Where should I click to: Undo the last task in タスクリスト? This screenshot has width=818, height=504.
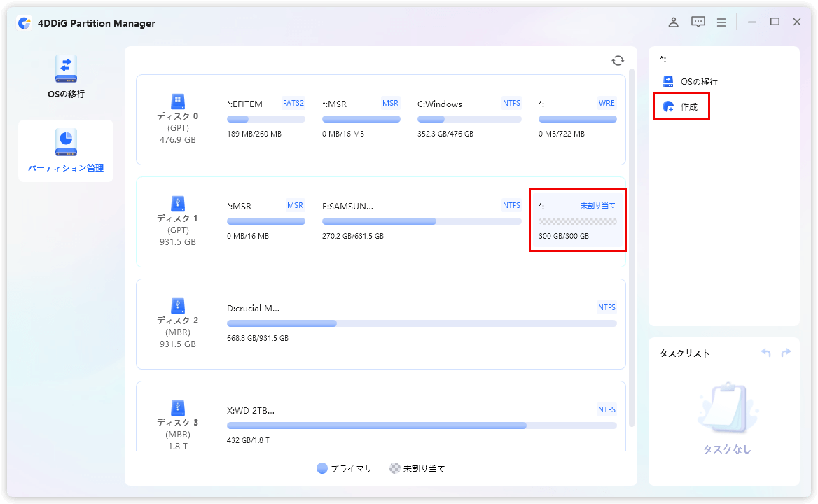pos(766,353)
